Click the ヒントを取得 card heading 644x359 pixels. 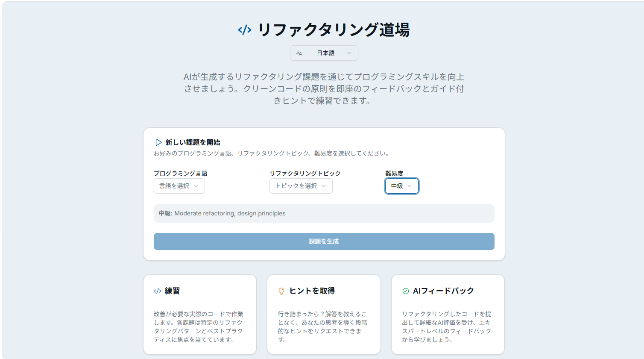point(312,291)
